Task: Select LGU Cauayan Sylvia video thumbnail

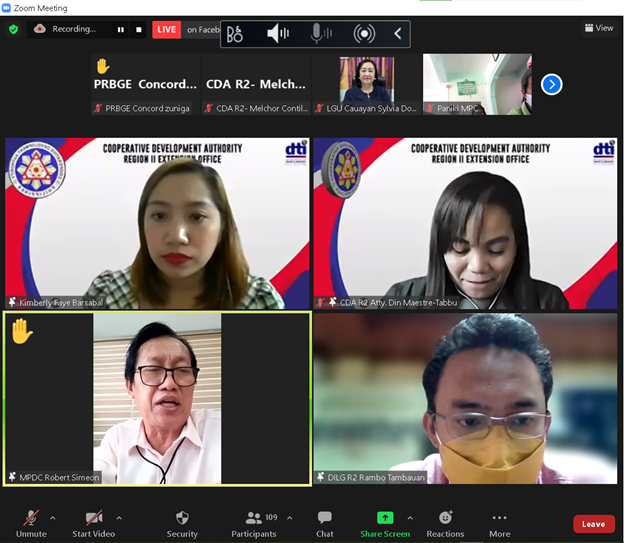Action: point(367,84)
